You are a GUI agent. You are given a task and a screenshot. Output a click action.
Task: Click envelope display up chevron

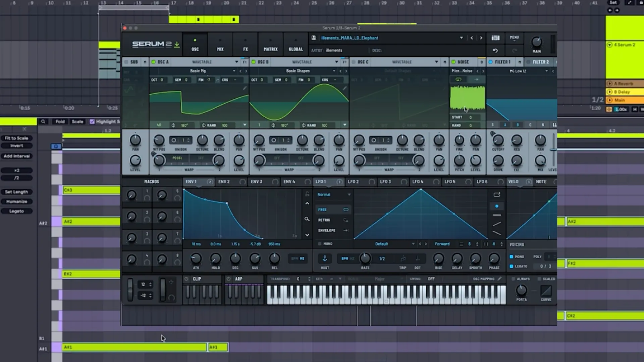(x=307, y=203)
